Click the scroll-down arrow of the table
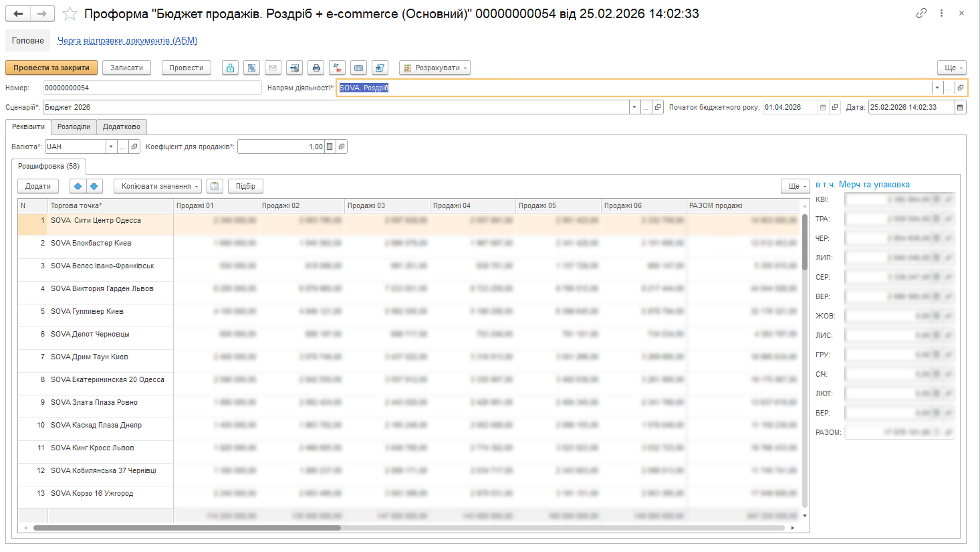 tap(805, 516)
